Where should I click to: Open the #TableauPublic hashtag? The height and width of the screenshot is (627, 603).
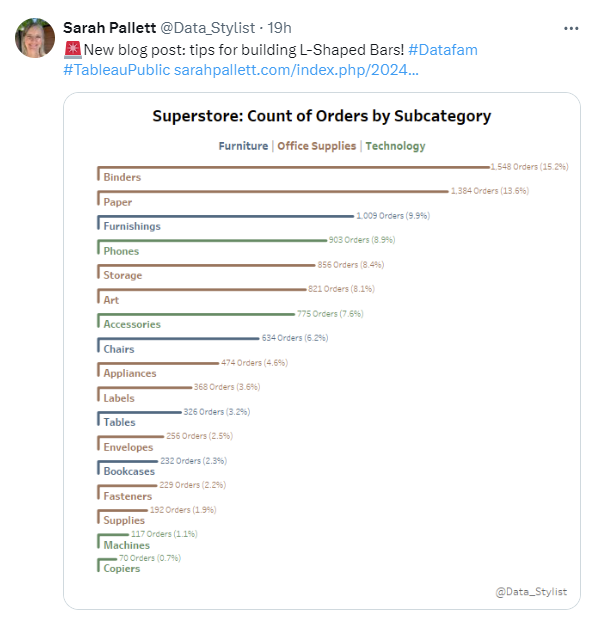pyautogui.click(x=116, y=71)
